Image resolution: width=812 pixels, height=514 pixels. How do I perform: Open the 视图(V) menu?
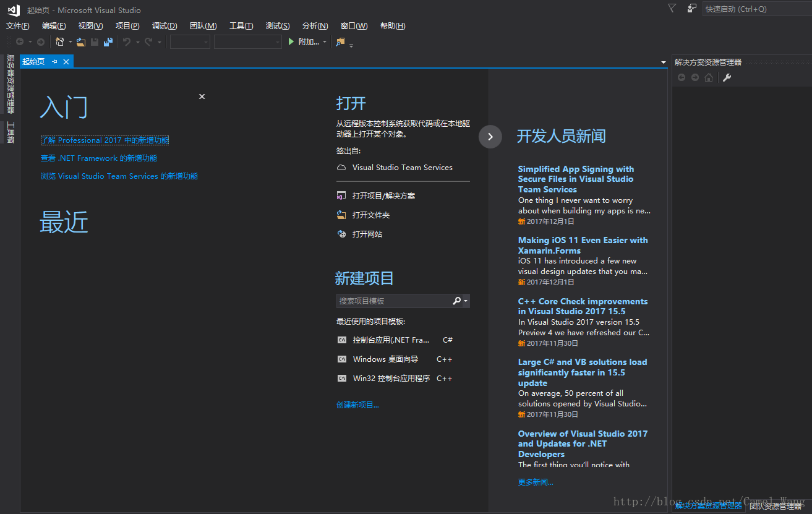point(90,26)
